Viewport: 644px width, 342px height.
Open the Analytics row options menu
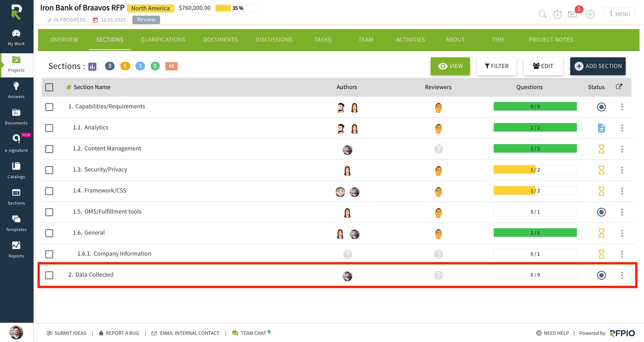coord(622,128)
